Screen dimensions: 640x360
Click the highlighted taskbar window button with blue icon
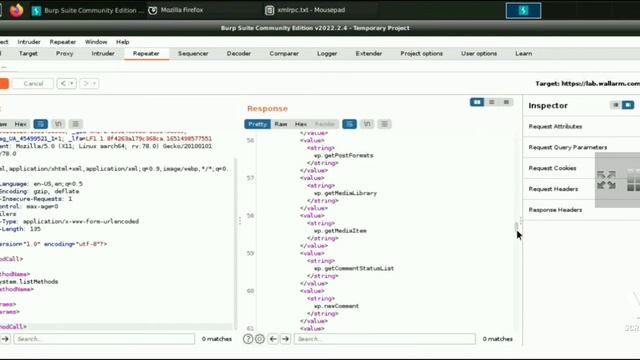pos(523,11)
